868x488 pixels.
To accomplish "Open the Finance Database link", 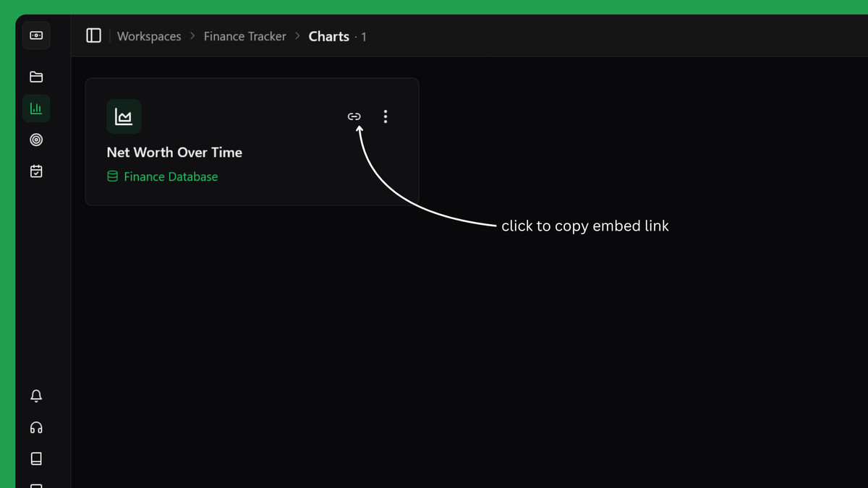I will (x=171, y=176).
